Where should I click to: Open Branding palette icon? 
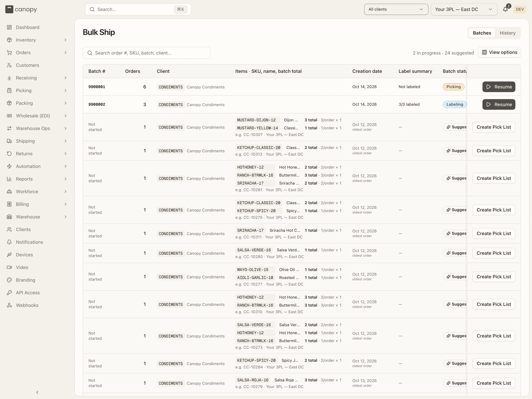click(x=9, y=280)
